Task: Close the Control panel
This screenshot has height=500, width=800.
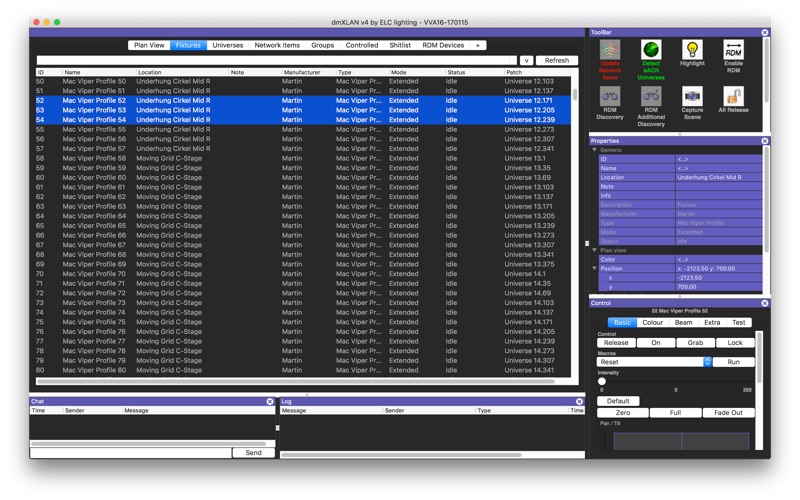Action: 765,303
